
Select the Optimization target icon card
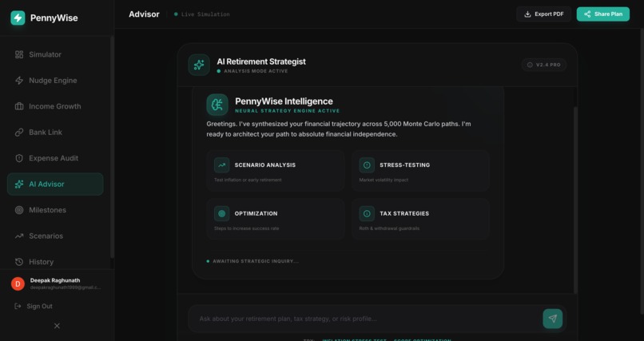(x=275, y=219)
